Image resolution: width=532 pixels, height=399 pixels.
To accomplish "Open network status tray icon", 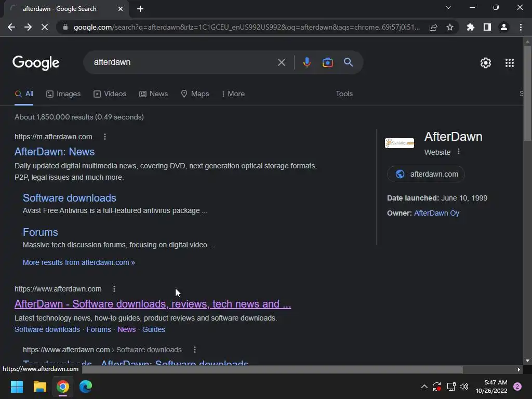I will pos(451,387).
